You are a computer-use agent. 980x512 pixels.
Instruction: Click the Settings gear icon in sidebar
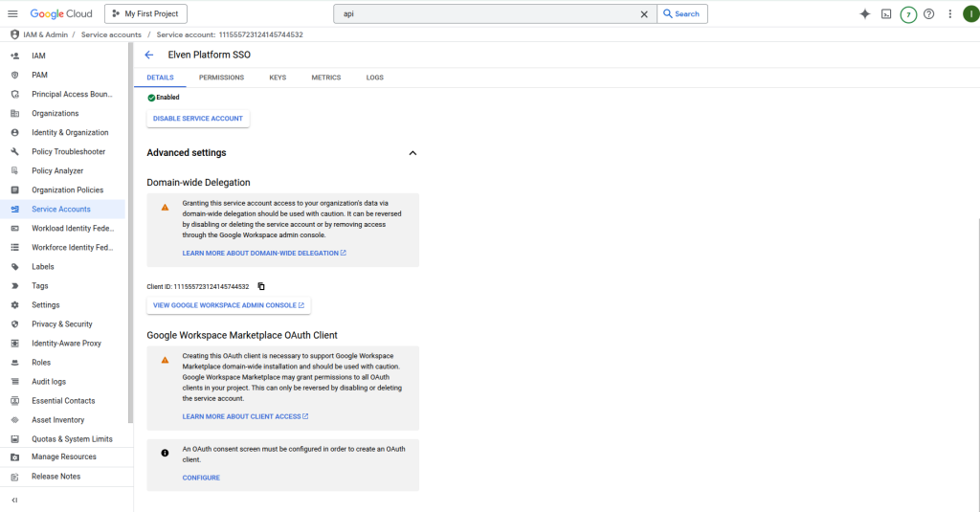15,305
